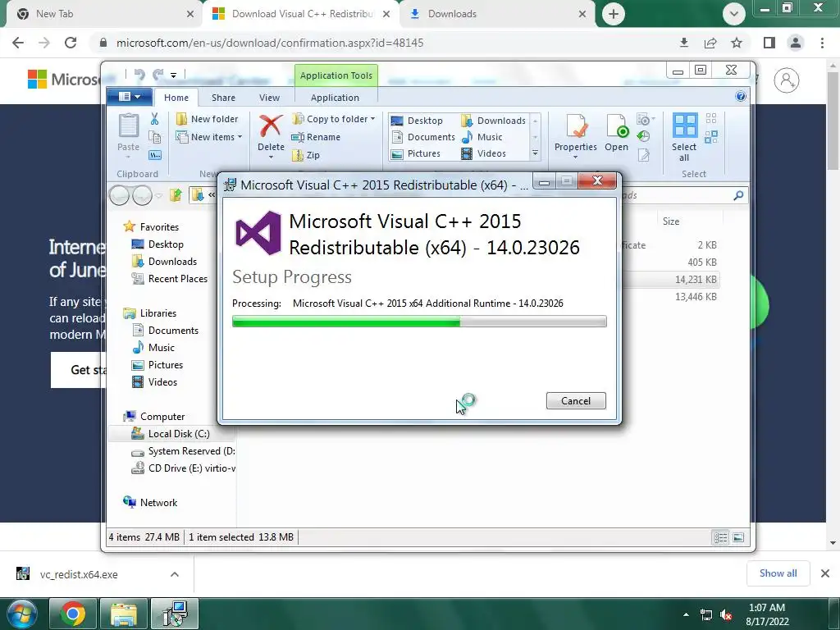Image resolution: width=840 pixels, height=630 pixels.
Task: Click the volume icon in system tray
Action: 727,615
